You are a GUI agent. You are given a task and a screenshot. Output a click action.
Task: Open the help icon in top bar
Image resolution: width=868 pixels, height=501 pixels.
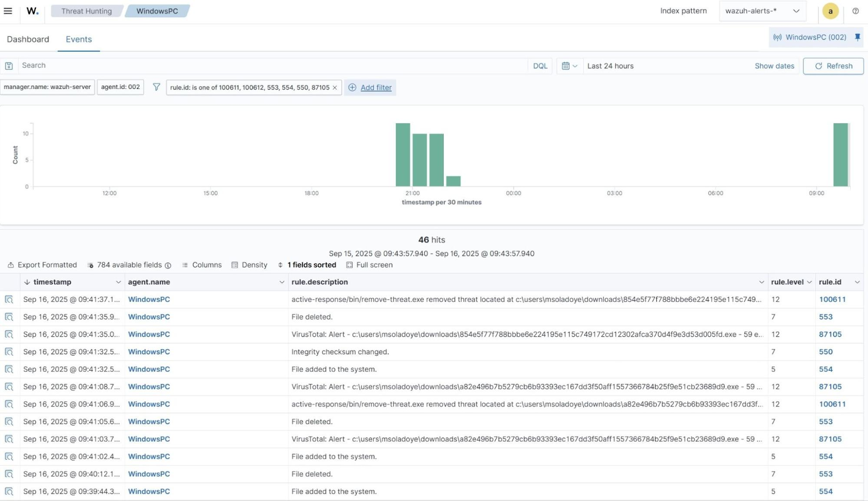click(856, 11)
